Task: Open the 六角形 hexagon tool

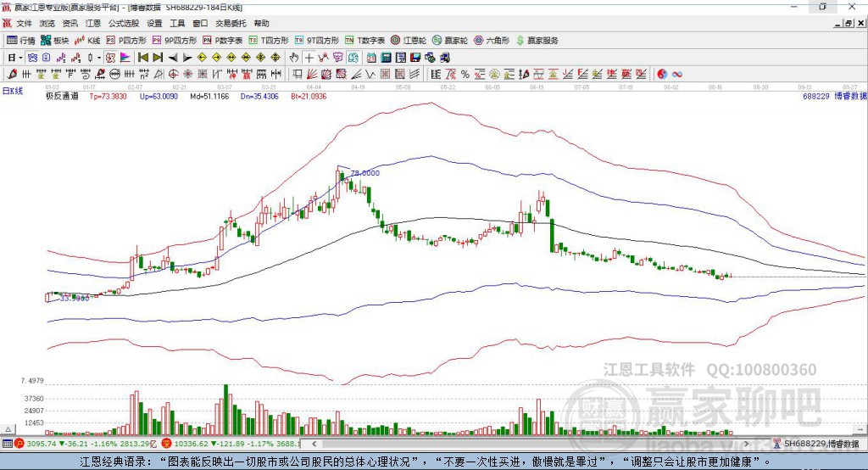Action: click(492, 41)
